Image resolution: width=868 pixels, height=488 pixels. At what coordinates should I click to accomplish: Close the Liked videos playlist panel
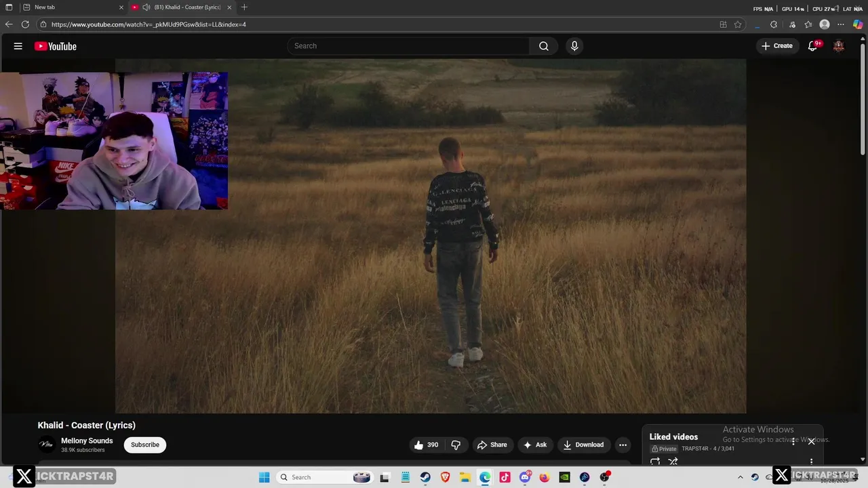tap(811, 441)
